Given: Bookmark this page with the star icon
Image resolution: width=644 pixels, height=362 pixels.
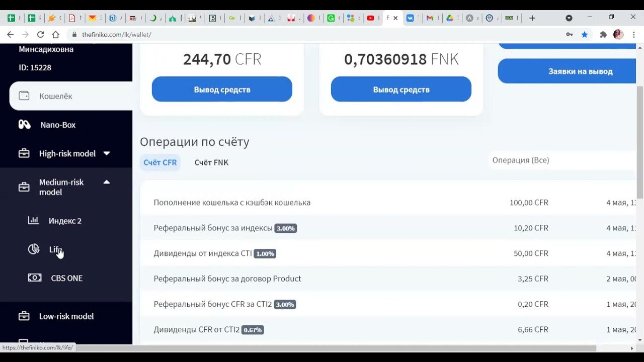Looking at the screenshot, I should [x=584, y=35].
